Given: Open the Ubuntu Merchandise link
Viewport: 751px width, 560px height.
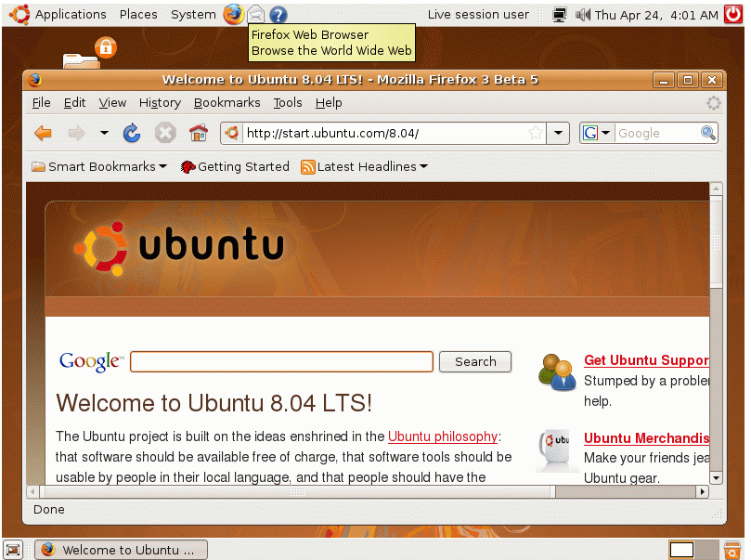Looking at the screenshot, I should pyautogui.click(x=647, y=438).
